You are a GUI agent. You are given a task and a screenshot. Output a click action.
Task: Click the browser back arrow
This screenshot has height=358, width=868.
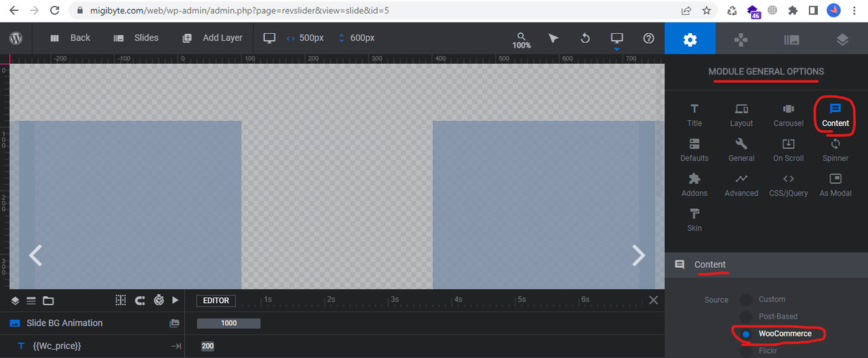click(15, 11)
